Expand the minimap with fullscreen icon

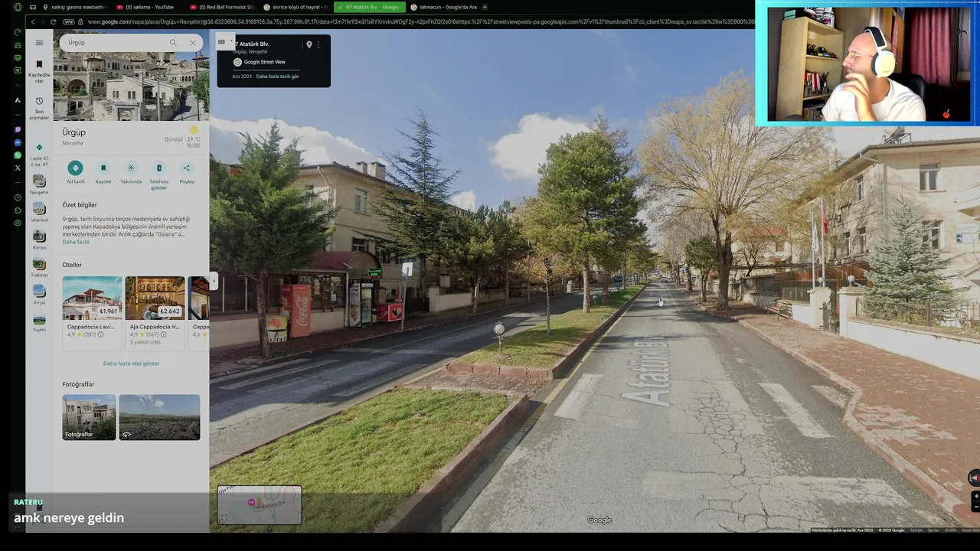(x=223, y=518)
